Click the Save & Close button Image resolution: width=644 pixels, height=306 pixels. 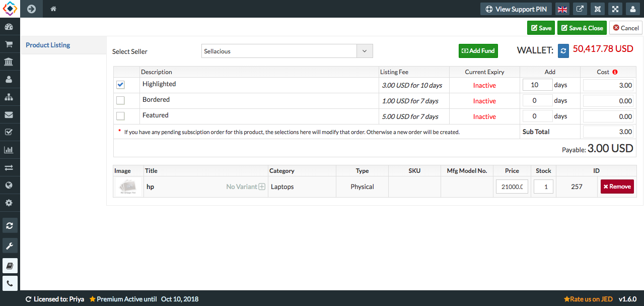(582, 28)
